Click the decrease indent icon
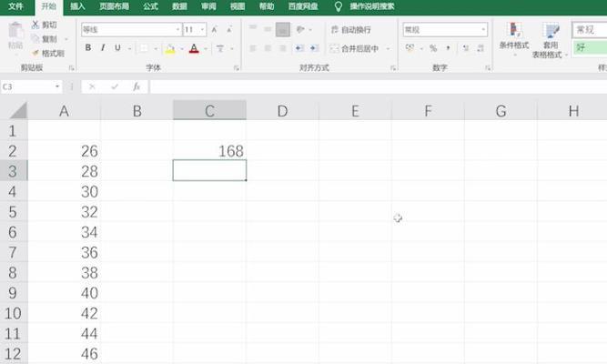 coord(298,48)
